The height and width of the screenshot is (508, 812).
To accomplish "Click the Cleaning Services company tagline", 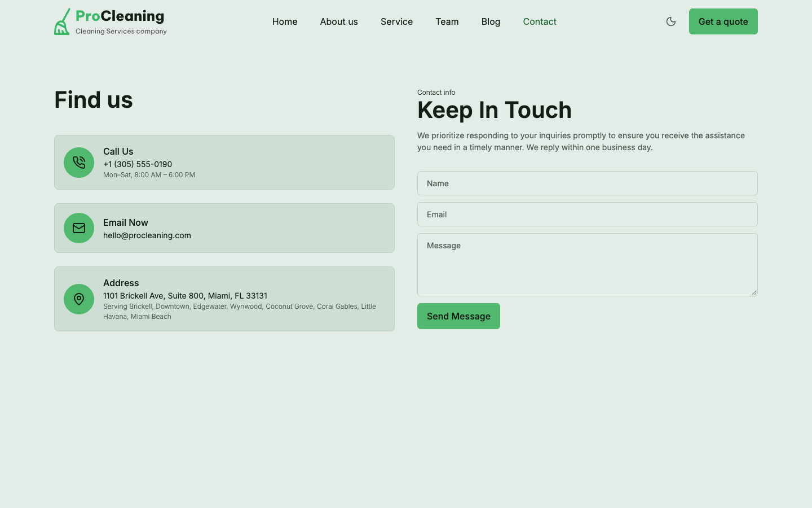I will click(x=121, y=32).
